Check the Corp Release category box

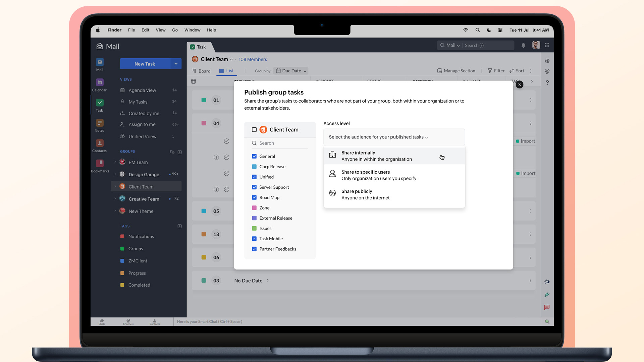point(254,167)
